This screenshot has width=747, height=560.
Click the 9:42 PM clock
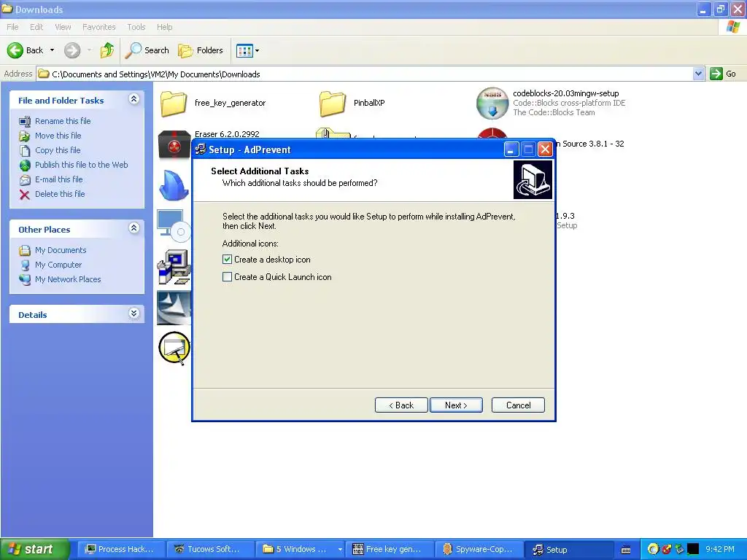click(x=720, y=550)
